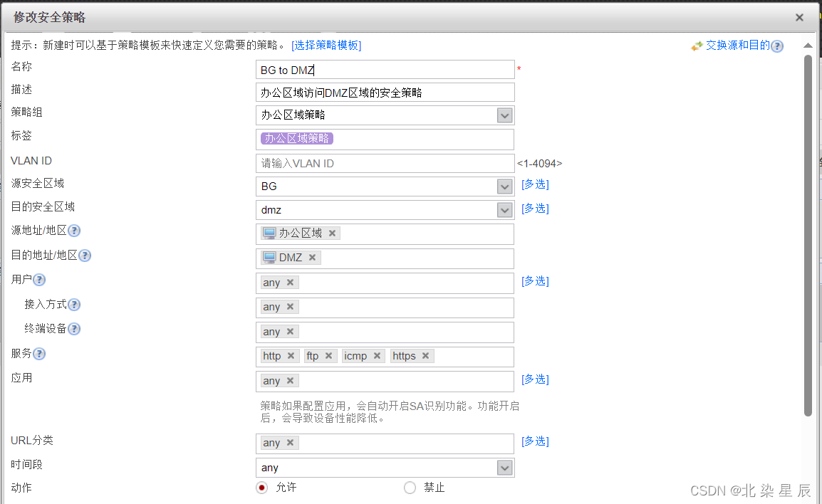The image size is (822, 504).
Task: Remove the https service tag
Action: pos(425,356)
